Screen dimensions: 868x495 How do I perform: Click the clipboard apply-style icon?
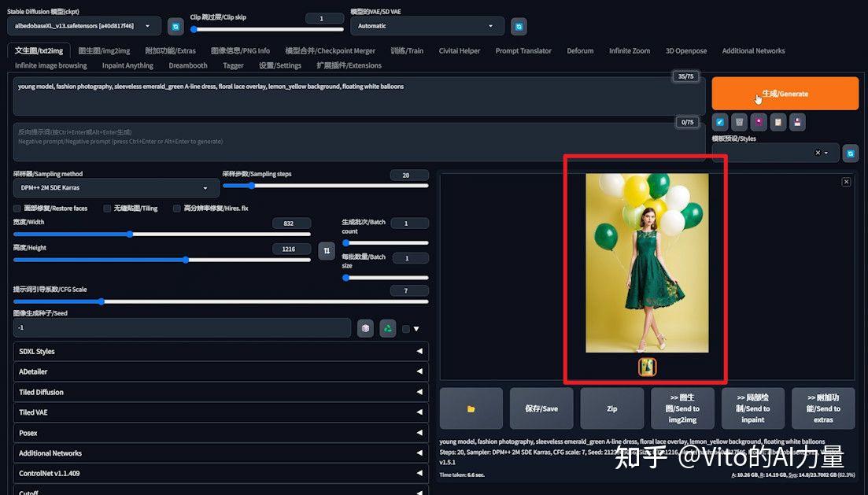point(778,122)
